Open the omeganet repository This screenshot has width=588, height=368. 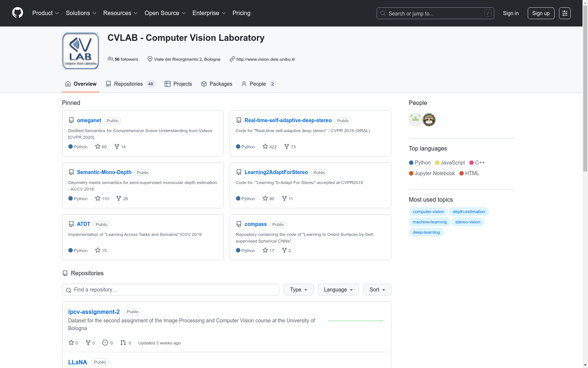[x=89, y=120]
